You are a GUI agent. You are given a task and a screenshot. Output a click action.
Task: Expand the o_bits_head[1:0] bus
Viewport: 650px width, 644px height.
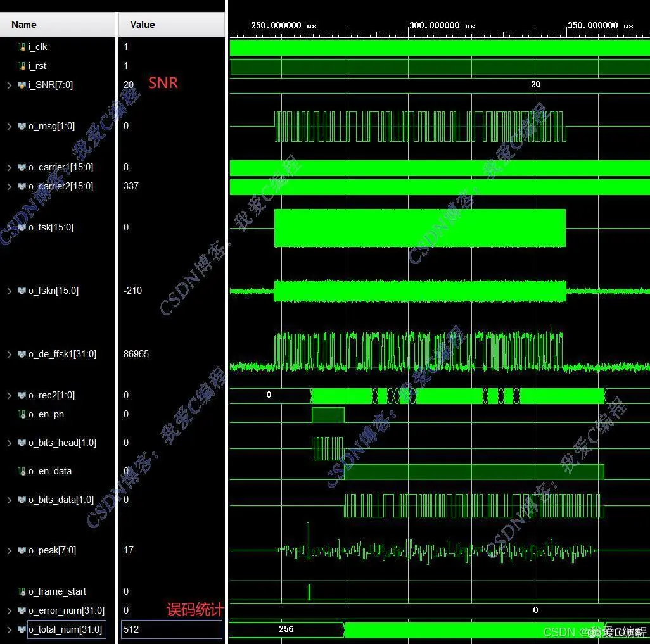pos(9,443)
